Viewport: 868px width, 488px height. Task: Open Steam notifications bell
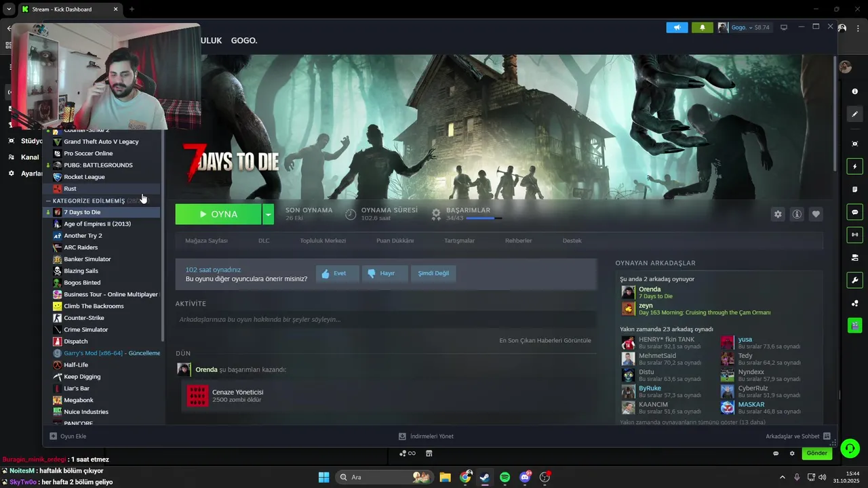pyautogui.click(x=702, y=28)
